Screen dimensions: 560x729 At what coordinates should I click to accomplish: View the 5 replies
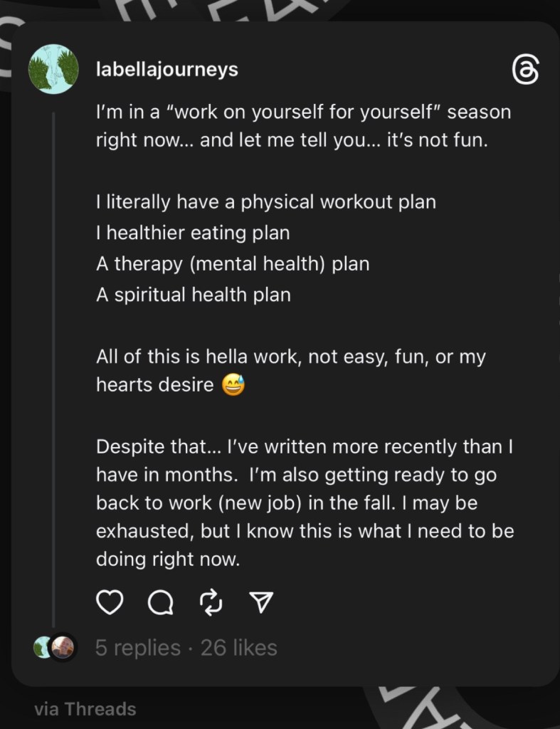138,648
